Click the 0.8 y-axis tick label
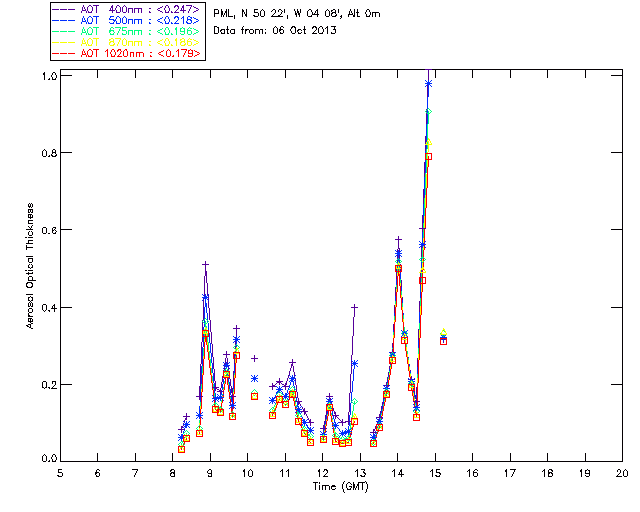This screenshot has height=512, width=640. tap(49, 153)
